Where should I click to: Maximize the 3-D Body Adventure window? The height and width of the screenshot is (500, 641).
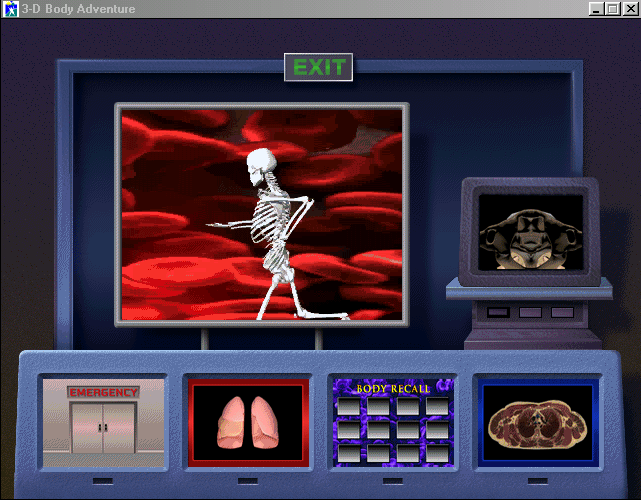tap(612, 9)
